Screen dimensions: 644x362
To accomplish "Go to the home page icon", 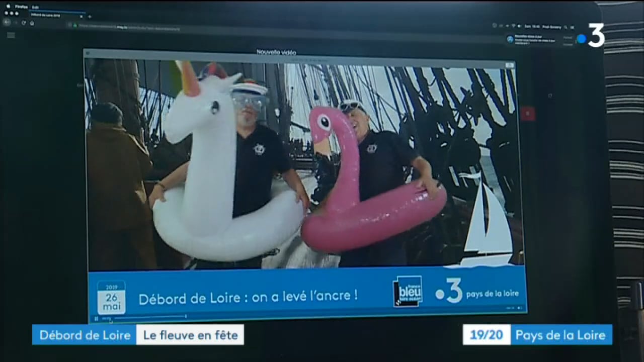I will tap(32, 23).
